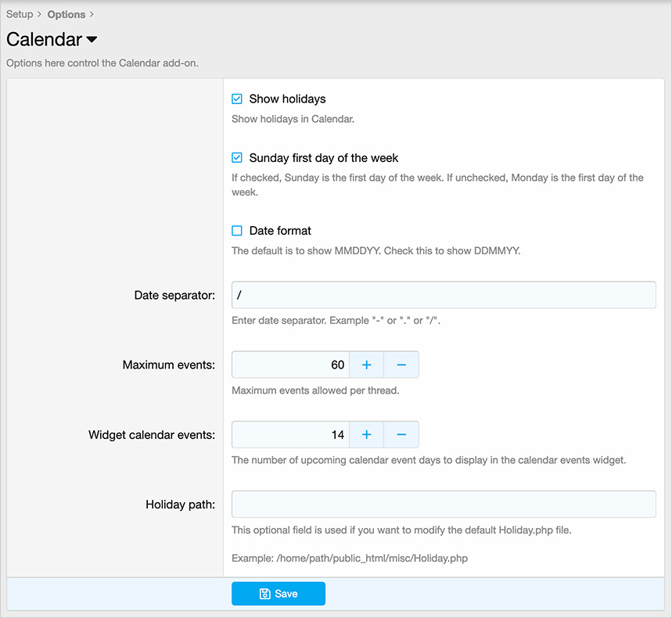Image resolution: width=672 pixels, height=618 pixels.
Task: Decrease Maximum events with minus icon
Action: [x=401, y=365]
